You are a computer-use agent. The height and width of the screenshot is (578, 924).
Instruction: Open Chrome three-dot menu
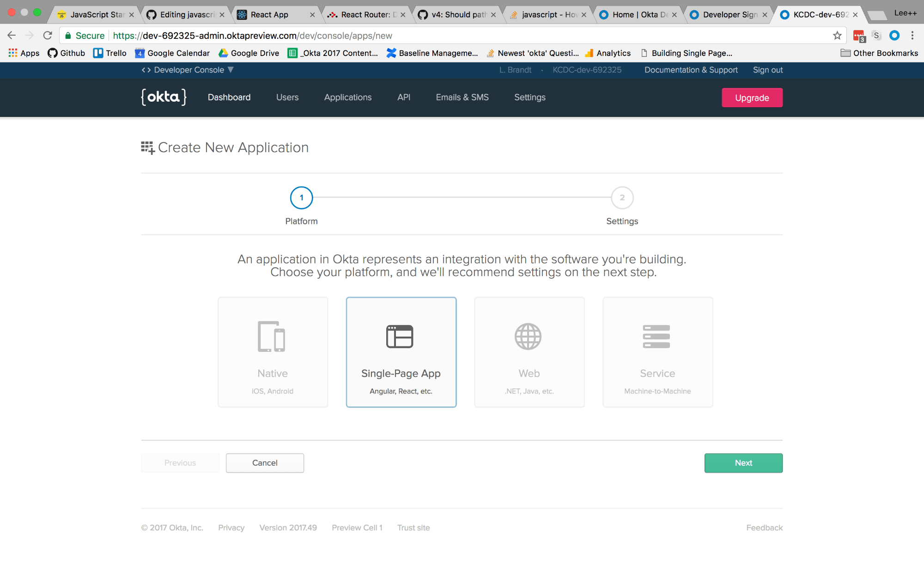[912, 36]
